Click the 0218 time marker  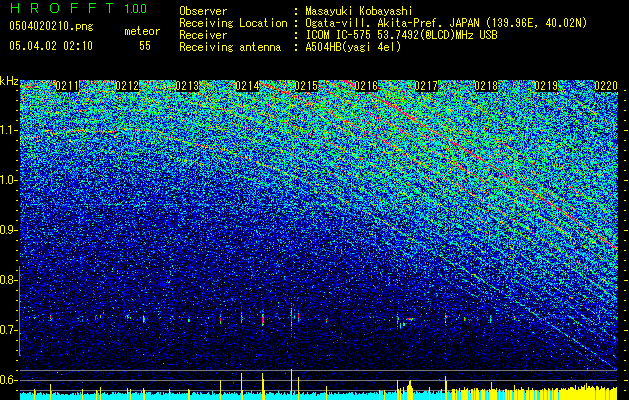(486, 86)
